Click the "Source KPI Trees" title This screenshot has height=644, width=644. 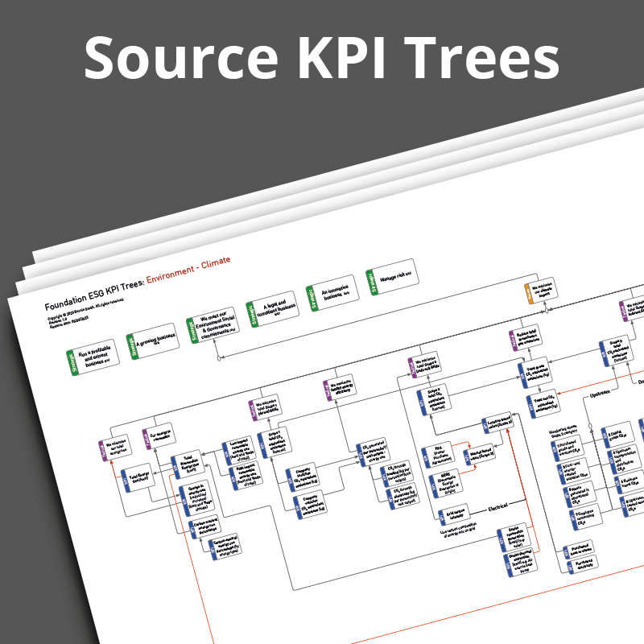click(x=321, y=58)
